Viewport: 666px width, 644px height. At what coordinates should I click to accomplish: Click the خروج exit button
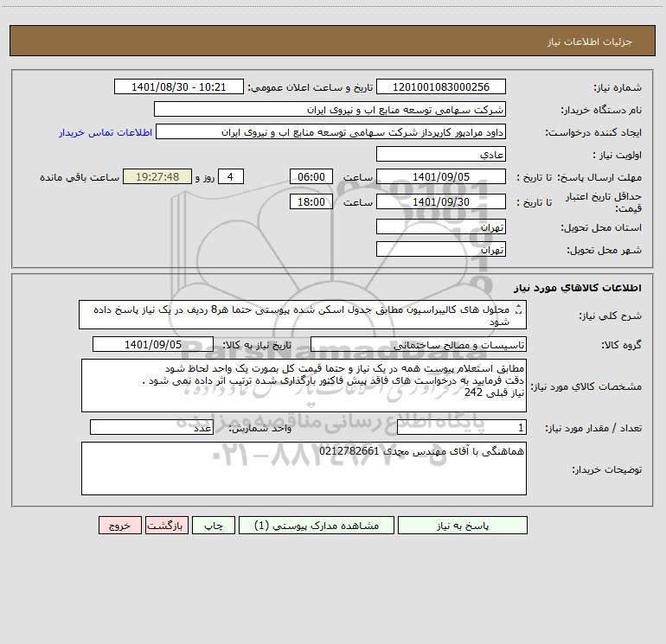(119, 525)
